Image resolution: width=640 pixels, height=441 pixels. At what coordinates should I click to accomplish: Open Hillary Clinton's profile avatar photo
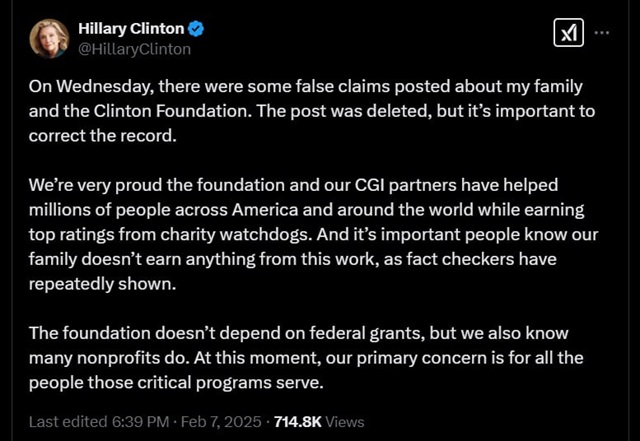49,38
